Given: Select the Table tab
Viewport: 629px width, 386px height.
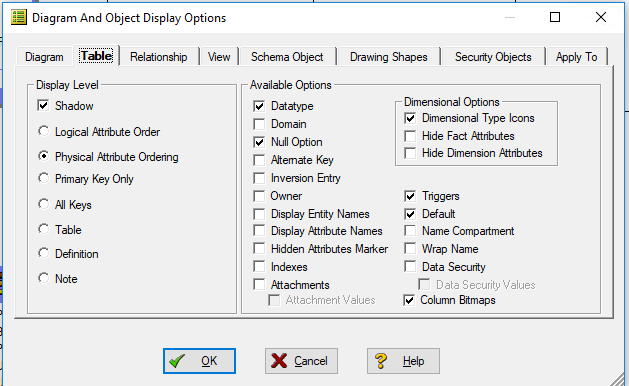Looking at the screenshot, I should [x=96, y=56].
